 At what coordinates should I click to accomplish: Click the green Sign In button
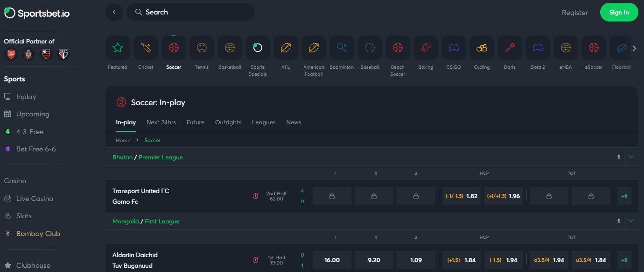(619, 13)
